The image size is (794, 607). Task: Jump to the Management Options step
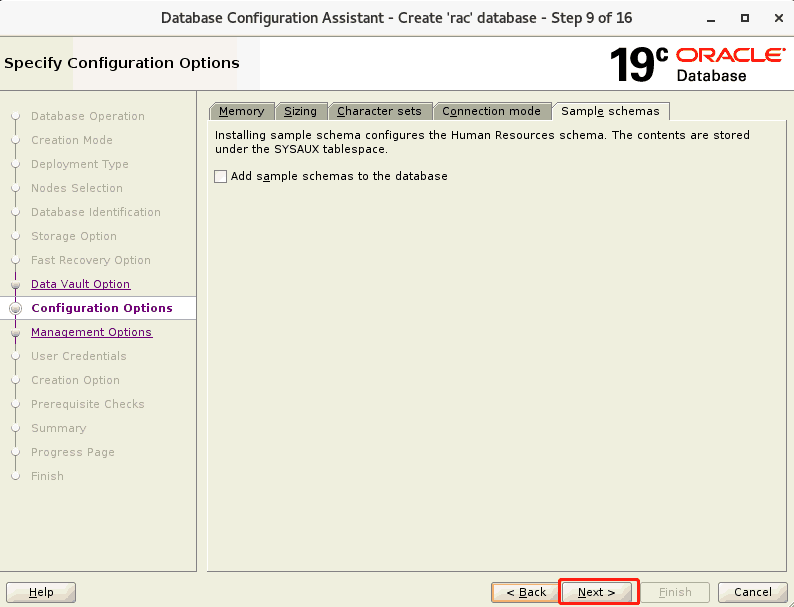(x=92, y=332)
